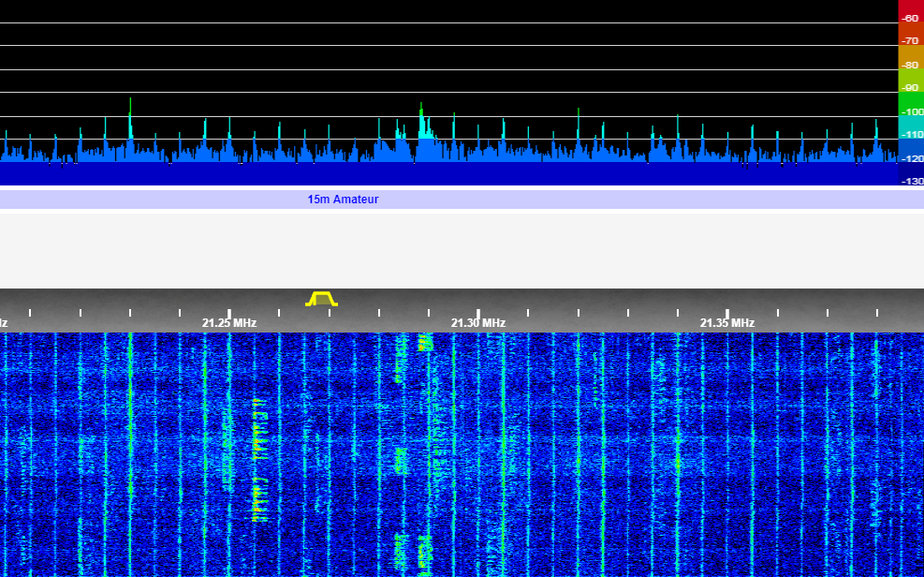Click the yellow passband marker on frequency scale
Viewport: 924px width, 577px height.
click(x=321, y=299)
